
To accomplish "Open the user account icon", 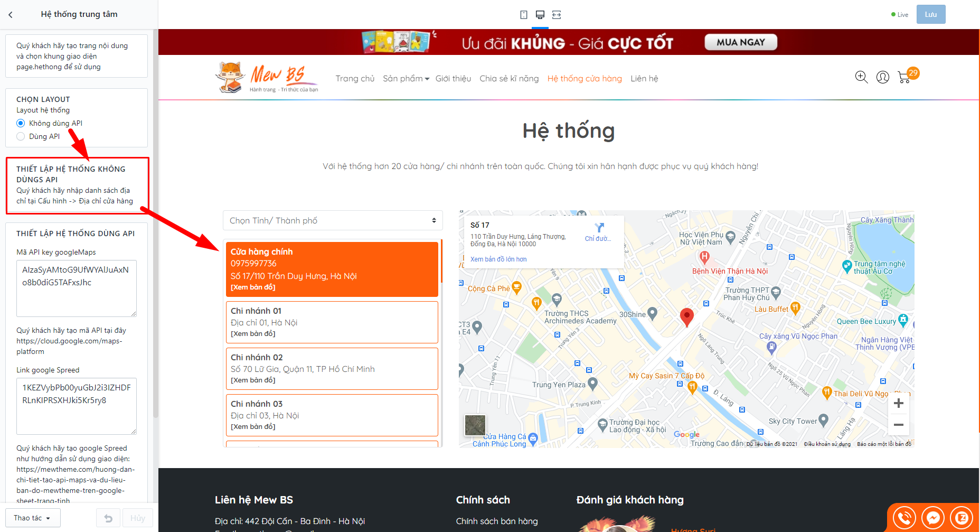I will pyautogui.click(x=882, y=78).
